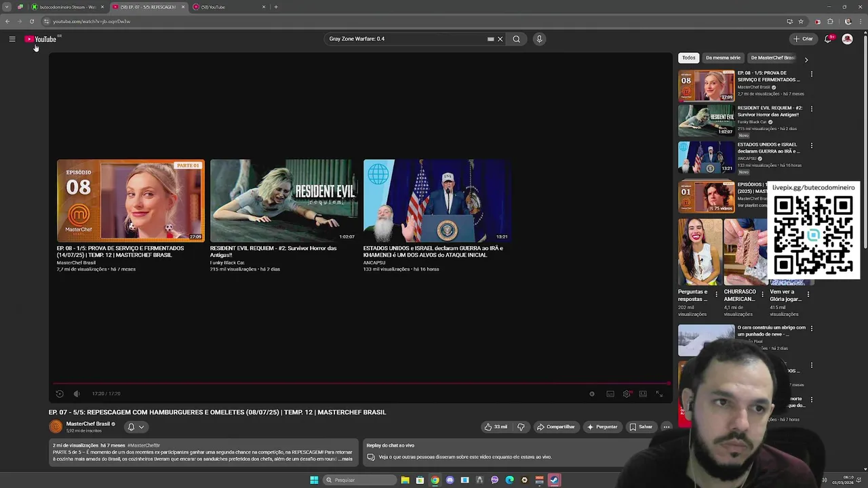Viewport: 868px width, 488px height.
Task: Open the Windows Start button
Action: coord(314,480)
